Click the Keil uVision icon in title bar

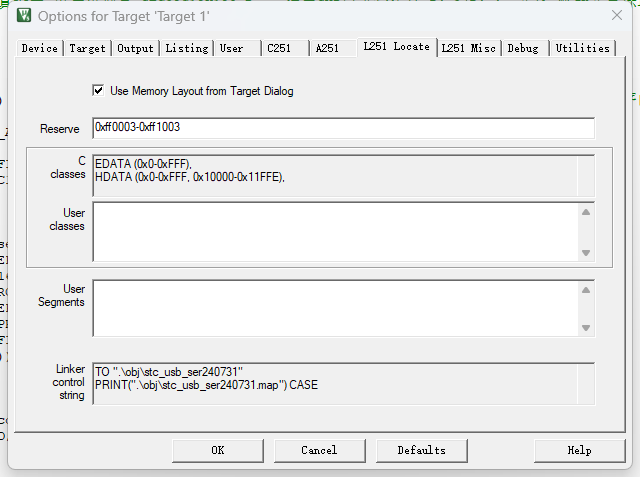[24, 15]
